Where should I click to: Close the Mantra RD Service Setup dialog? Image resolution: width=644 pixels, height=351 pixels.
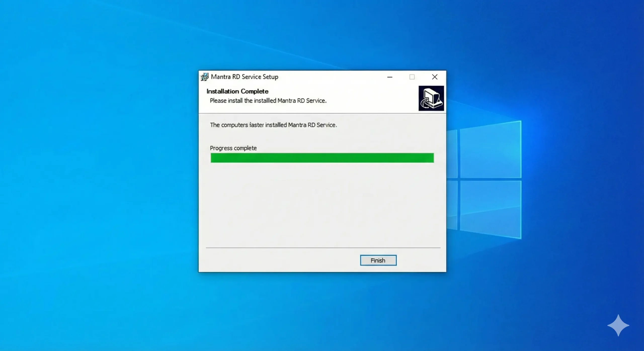(x=434, y=77)
